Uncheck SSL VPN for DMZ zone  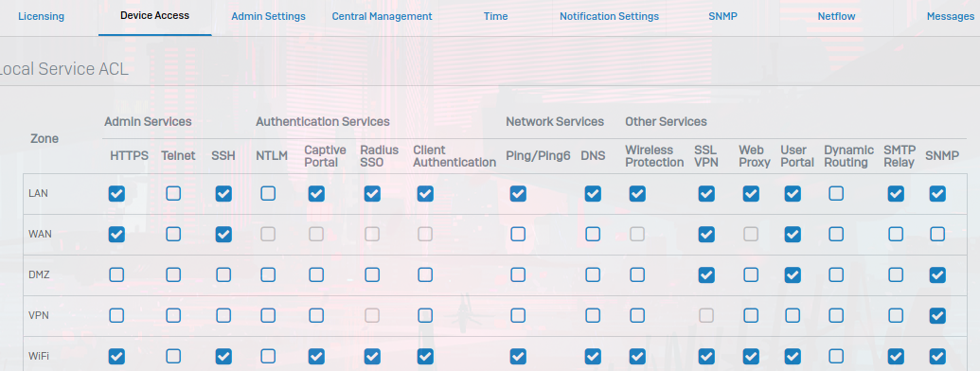point(706,274)
